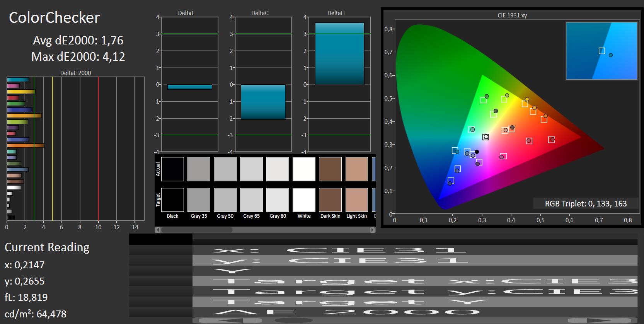This screenshot has height=324, width=644.
Task: Click the 'DeltaH' chart title
Action: tap(336, 13)
